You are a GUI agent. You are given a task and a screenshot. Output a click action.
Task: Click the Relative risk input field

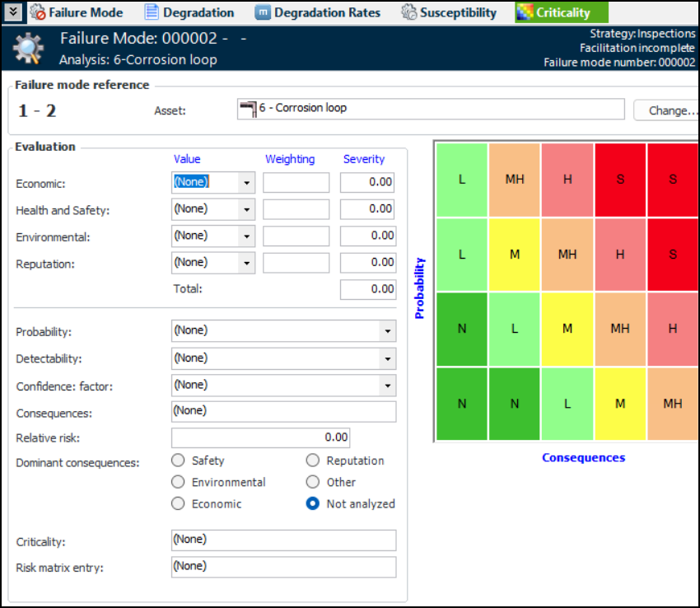coord(260,437)
